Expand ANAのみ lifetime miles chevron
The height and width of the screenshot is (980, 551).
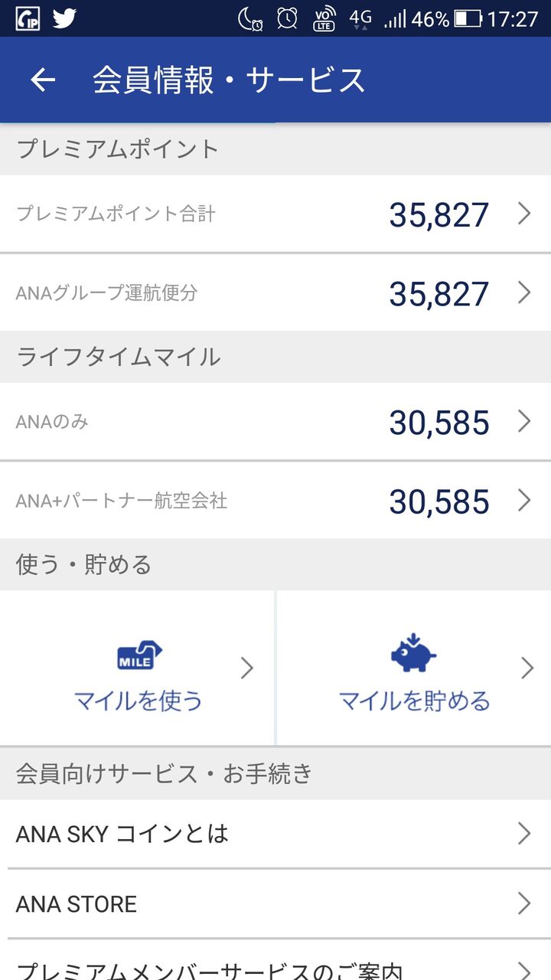(524, 421)
